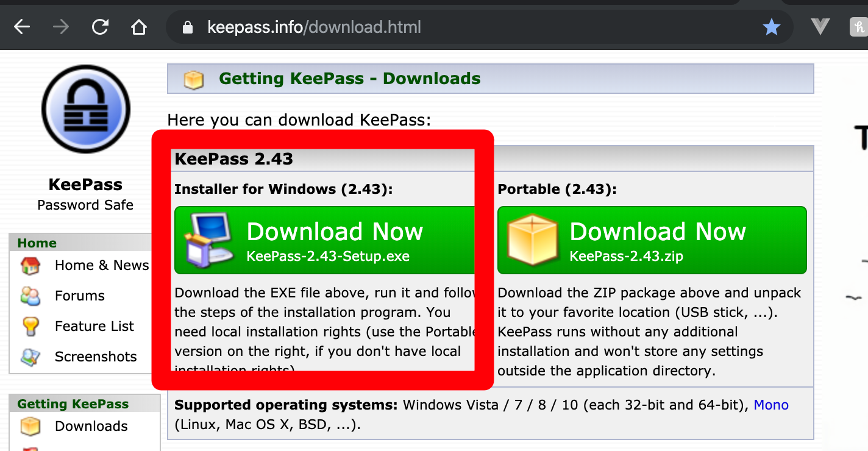The height and width of the screenshot is (451, 868).
Task: Click the Home & News house icon
Action: 30,266
